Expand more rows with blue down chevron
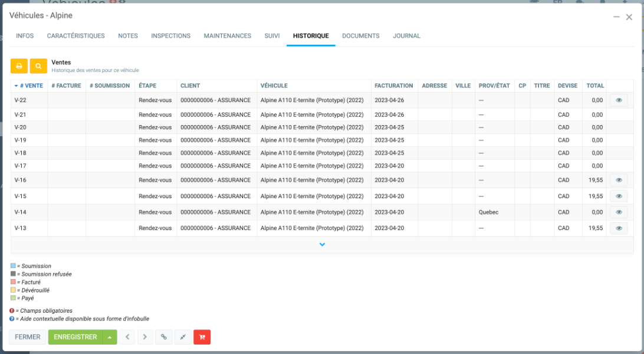This screenshot has height=354, width=644. [322, 245]
